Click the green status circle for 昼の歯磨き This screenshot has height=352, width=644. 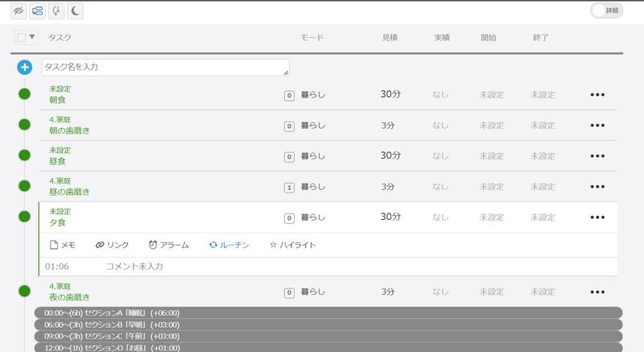25,185
